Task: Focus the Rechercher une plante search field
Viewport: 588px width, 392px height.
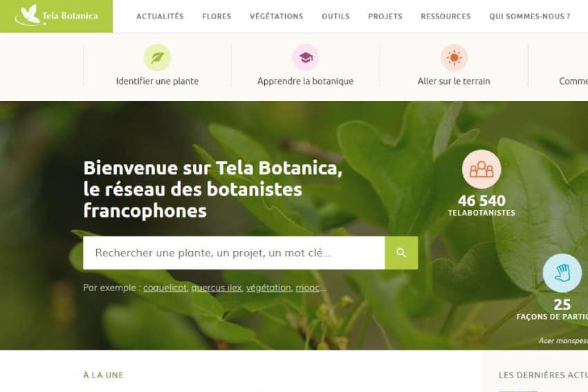Action: tap(234, 252)
